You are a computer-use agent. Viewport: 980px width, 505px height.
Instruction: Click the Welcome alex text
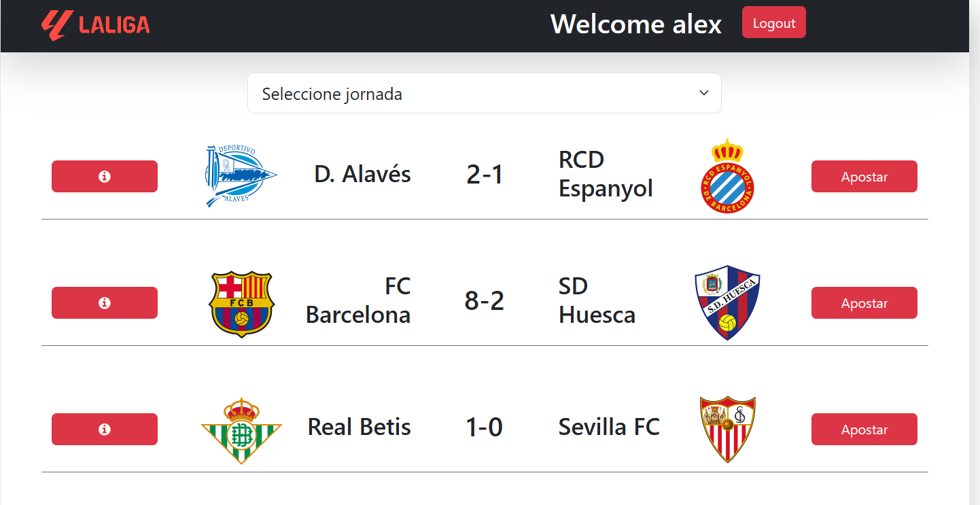(x=636, y=24)
